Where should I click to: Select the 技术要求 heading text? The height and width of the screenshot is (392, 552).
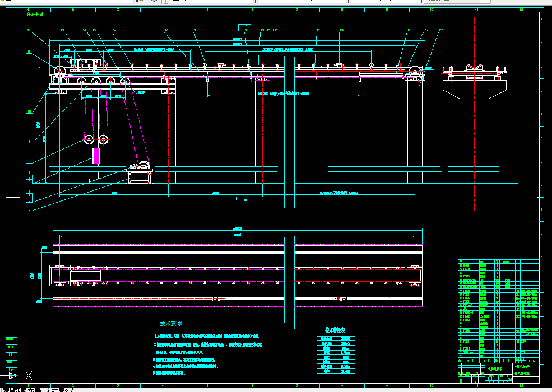[171, 323]
